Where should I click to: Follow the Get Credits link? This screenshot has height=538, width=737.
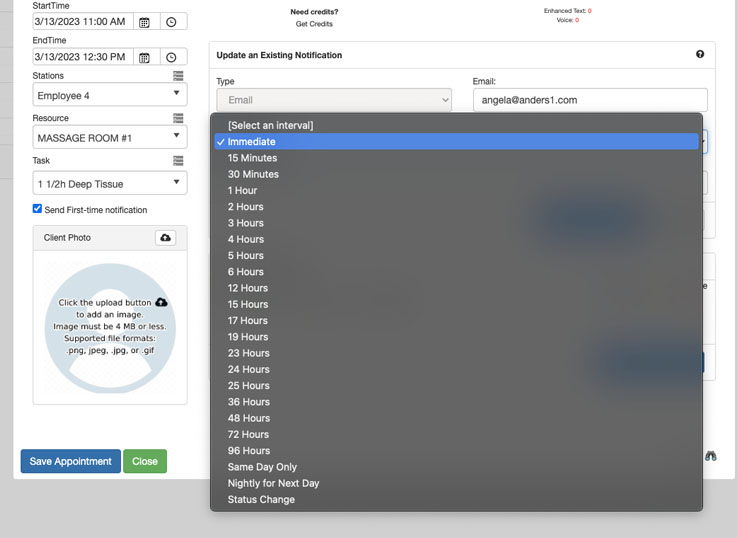click(314, 24)
